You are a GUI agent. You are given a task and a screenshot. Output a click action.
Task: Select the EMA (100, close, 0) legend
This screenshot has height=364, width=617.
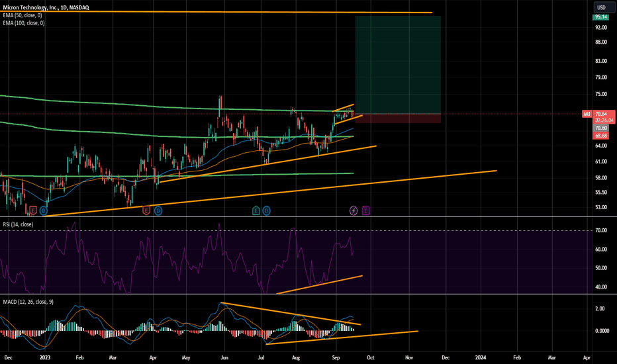click(24, 23)
